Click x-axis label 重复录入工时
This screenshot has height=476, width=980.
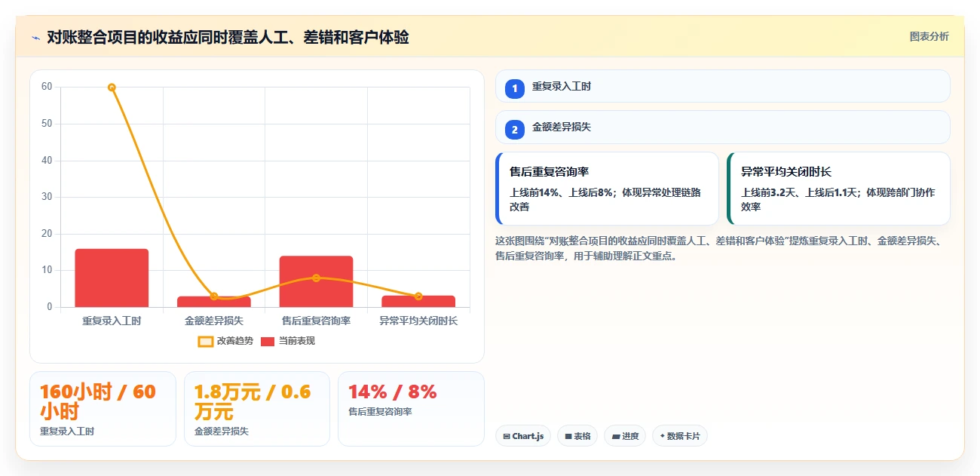coord(112,321)
